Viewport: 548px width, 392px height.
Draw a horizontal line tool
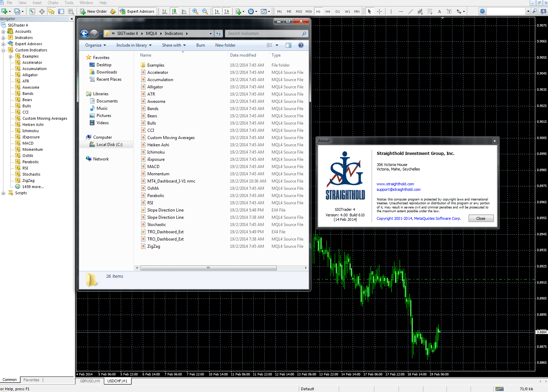click(401, 11)
